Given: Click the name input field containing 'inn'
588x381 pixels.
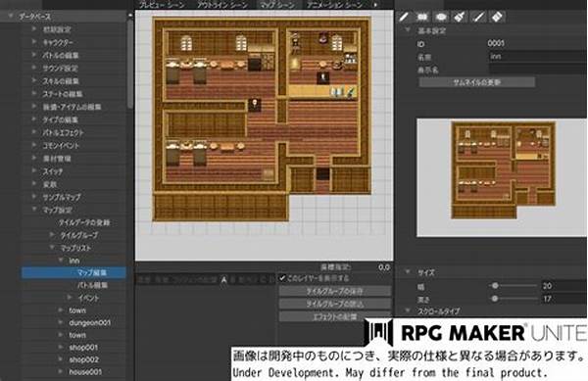Looking at the screenshot, I should point(538,56).
